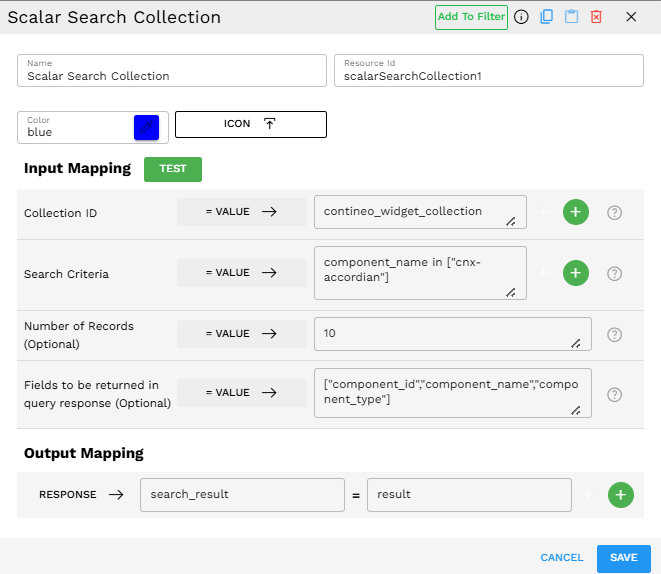Open help for Collection ID
661x574 pixels.
pos(615,212)
